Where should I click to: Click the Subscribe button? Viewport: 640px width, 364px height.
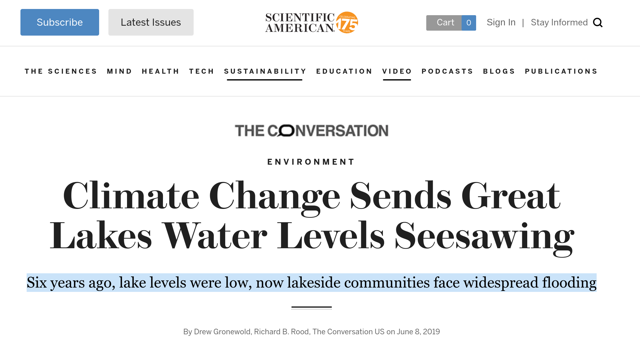(x=60, y=22)
